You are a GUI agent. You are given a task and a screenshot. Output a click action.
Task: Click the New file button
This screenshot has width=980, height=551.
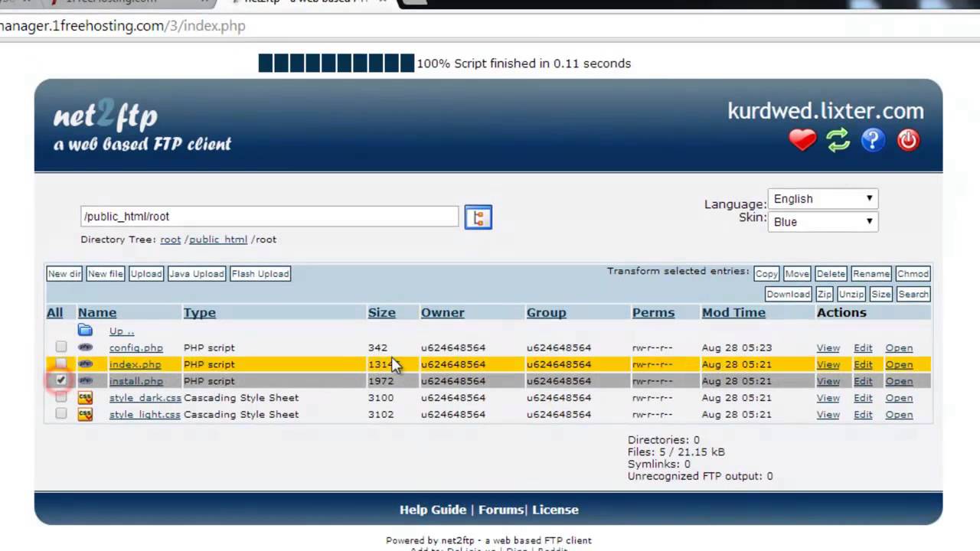coord(105,274)
